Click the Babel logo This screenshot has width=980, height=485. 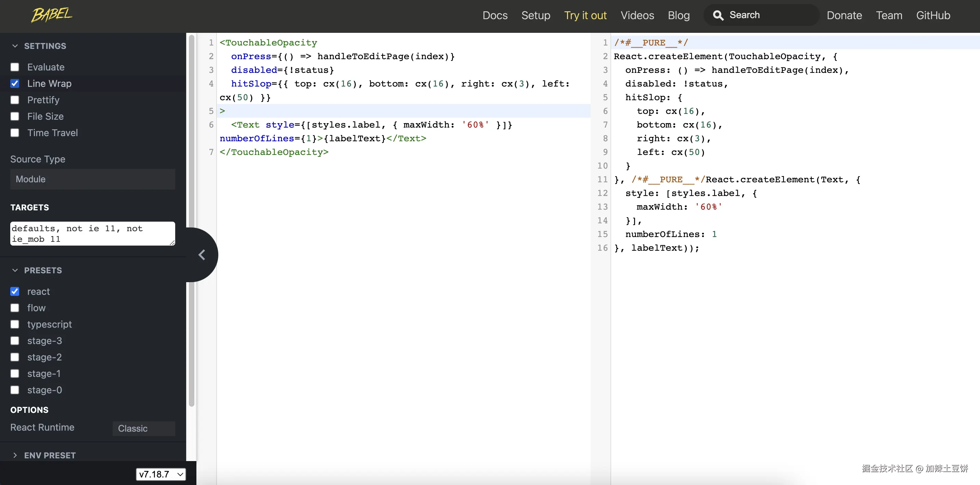[x=52, y=15]
